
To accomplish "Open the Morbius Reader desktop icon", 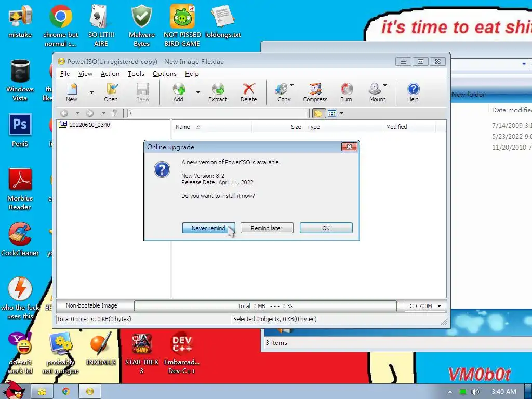I will tap(20, 189).
